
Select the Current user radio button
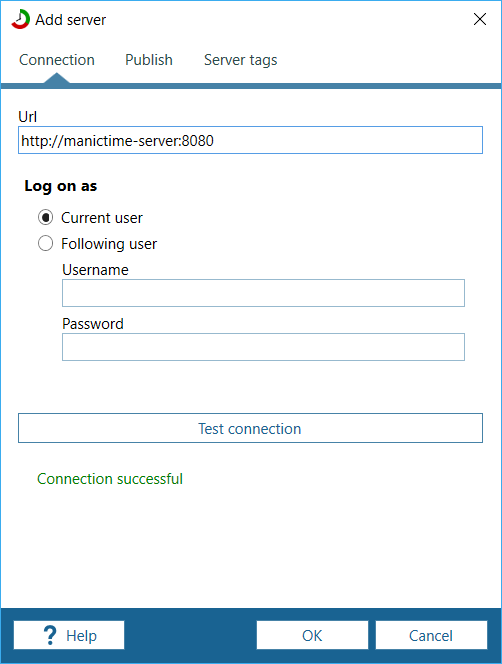[45, 218]
